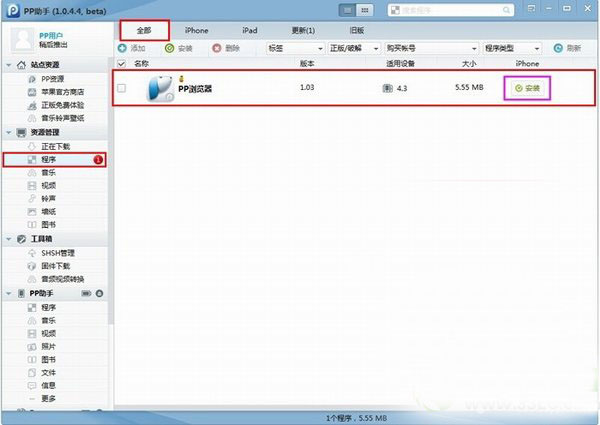
Task: Click 稍后推出 under the username
Action: (x=53, y=45)
